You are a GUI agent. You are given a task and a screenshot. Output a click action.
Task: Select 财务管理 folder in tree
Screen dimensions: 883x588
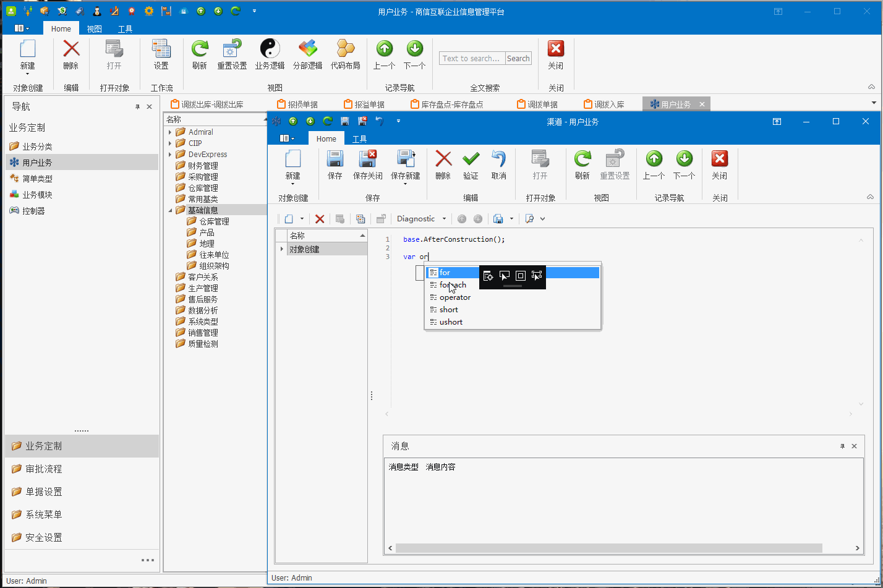tap(203, 166)
